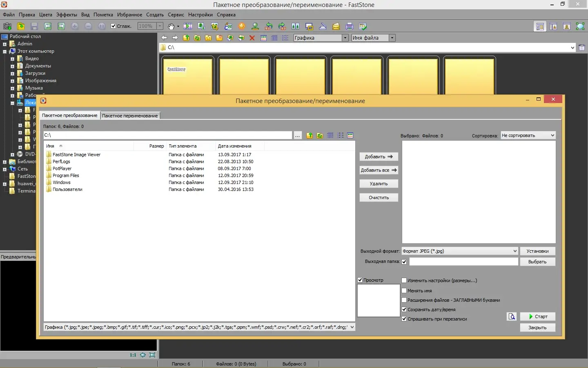Switch batch dialog to thumbnail view icon

pyautogui.click(x=350, y=135)
